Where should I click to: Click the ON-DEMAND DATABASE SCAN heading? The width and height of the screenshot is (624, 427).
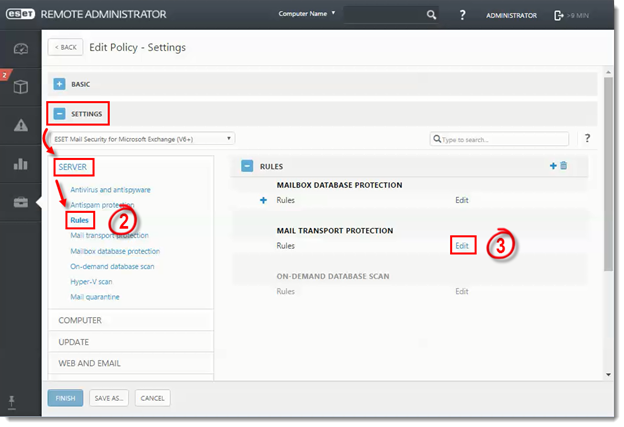pyautogui.click(x=333, y=276)
